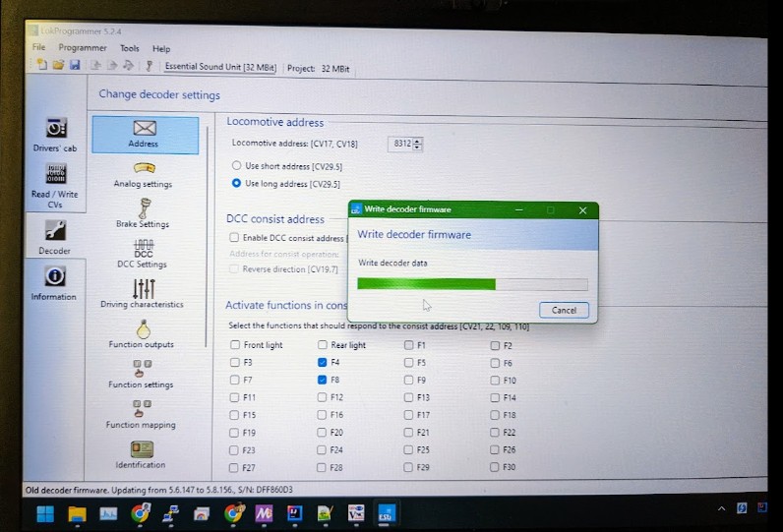Cancel the firmware write
Image resolution: width=783 pixels, height=532 pixels.
(x=564, y=310)
